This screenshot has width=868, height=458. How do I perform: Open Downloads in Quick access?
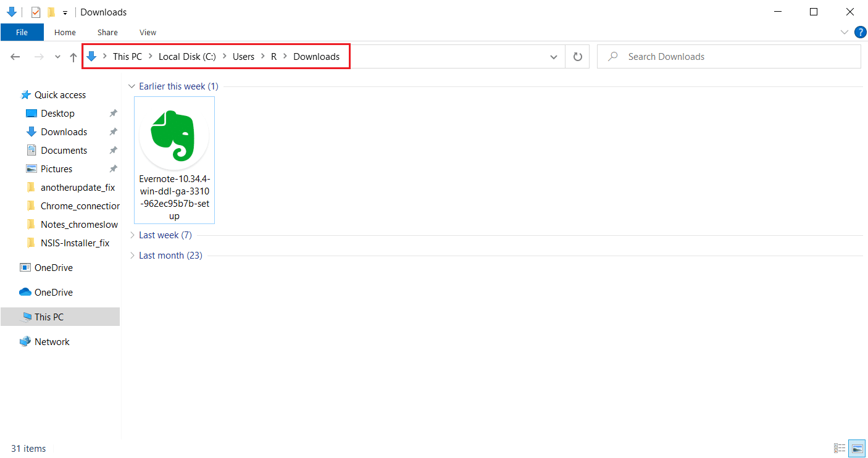(64, 132)
